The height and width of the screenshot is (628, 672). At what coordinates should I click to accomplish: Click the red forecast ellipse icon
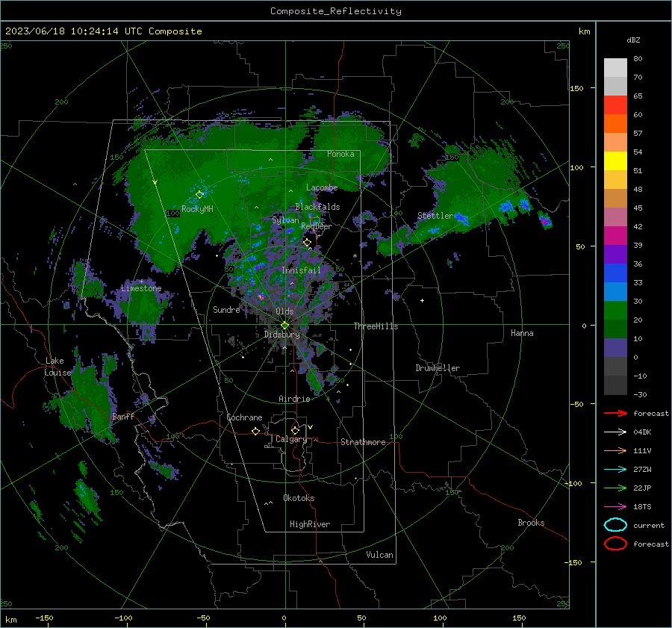click(615, 544)
